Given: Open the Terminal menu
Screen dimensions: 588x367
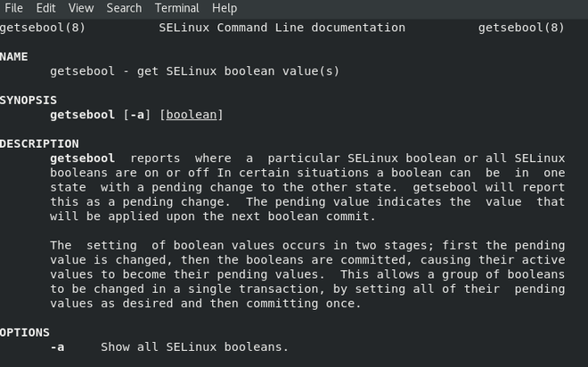Looking at the screenshot, I should pos(176,8).
